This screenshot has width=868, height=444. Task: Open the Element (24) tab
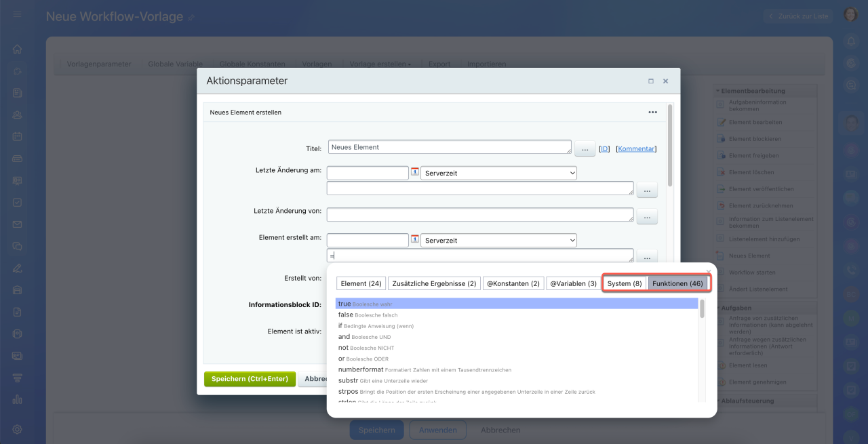[x=361, y=283]
